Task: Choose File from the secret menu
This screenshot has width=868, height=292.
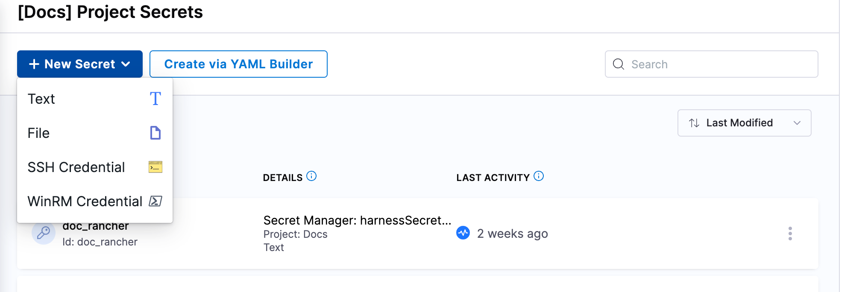Action: click(39, 133)
